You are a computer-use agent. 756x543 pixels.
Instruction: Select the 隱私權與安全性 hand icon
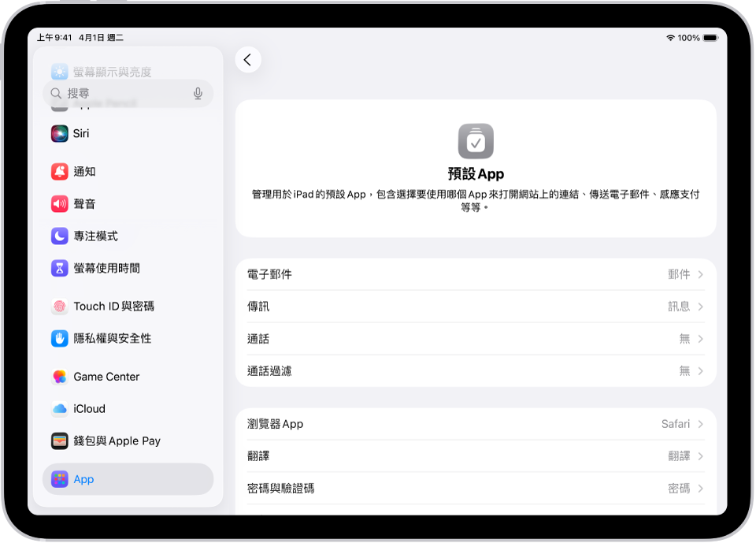[x=59, y=338]
